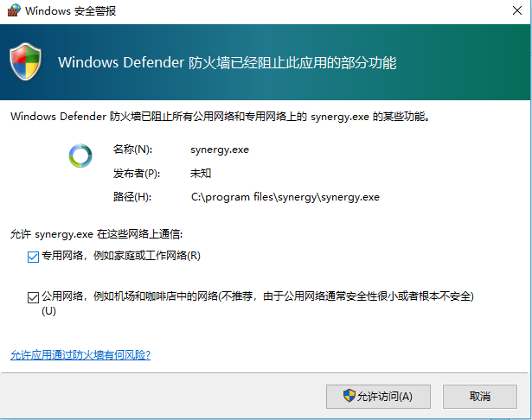Click the 允许访问(A) button
This screenshot has height=420, width=532.
coord(378,397)
